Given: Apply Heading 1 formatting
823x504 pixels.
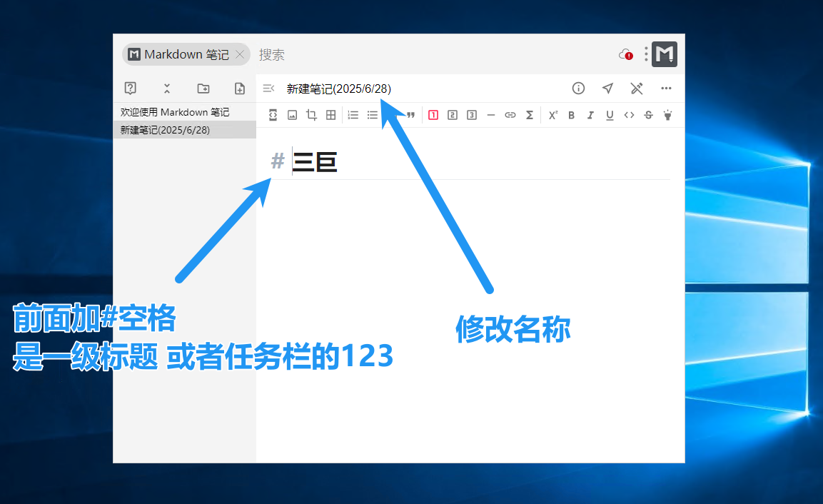Looking at the screenshot, I should point(433,115).
